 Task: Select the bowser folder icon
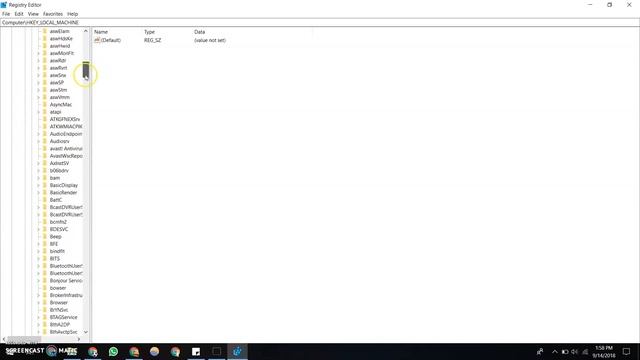point(45,288)
